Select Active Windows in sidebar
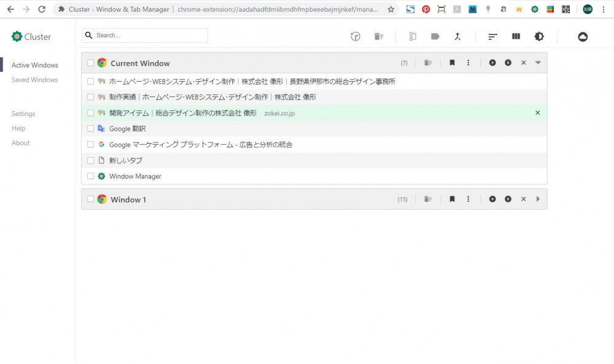This screenshot has height=364, width=614. click(35, 65)
